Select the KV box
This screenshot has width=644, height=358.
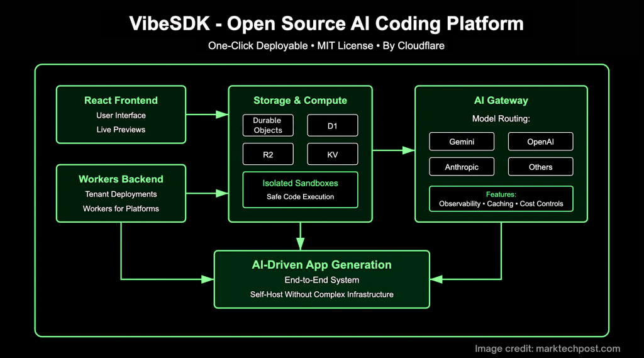(x=332, y=154)
